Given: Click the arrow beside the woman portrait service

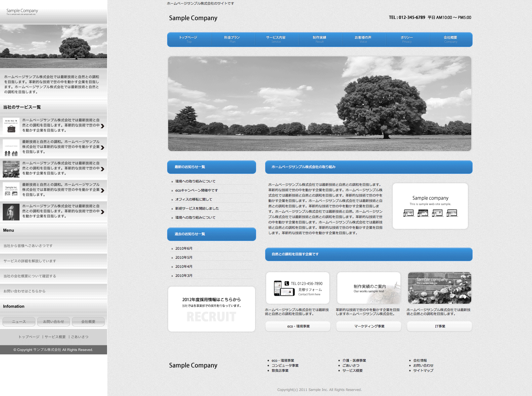Looking at the screenshot, I should tap(102, 212).
